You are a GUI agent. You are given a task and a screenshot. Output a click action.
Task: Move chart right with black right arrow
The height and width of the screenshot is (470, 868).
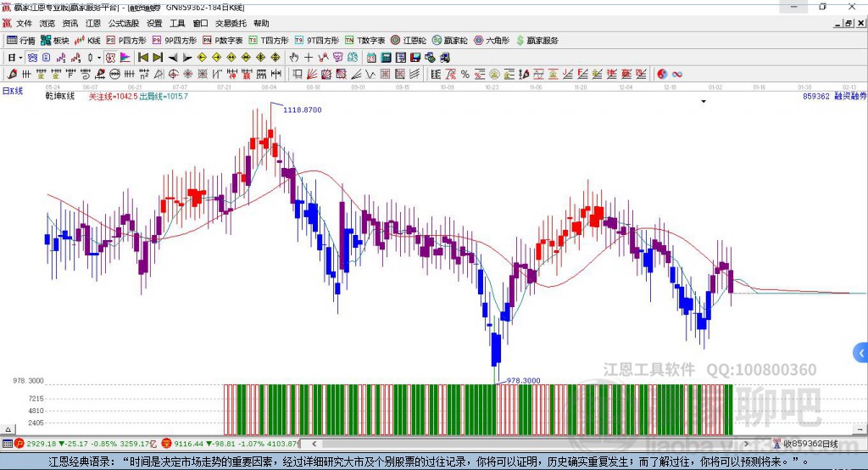tap(187, 58)
